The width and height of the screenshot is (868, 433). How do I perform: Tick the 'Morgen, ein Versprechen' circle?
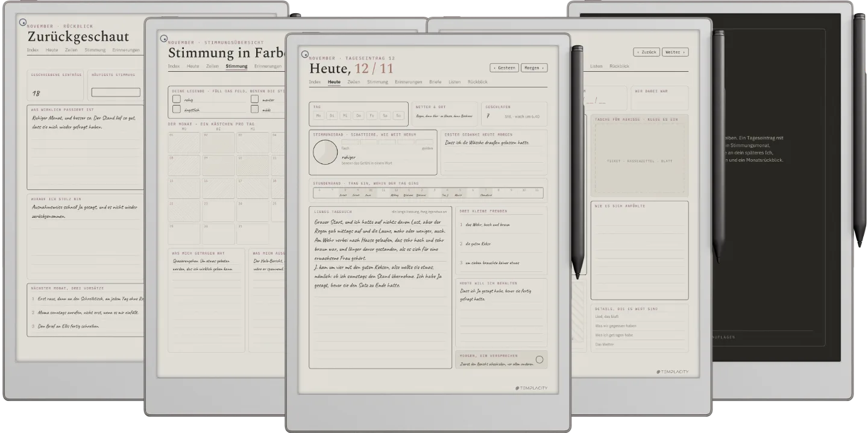coord(539,359)
